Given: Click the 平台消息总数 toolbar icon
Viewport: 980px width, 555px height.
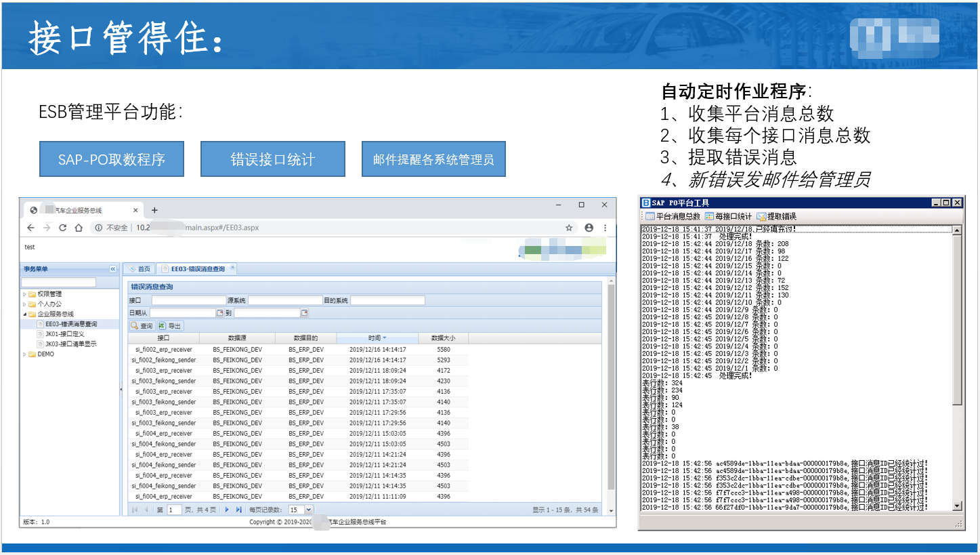Looking at the screenshot, I should pyautogui.click(x=649, y=215).
